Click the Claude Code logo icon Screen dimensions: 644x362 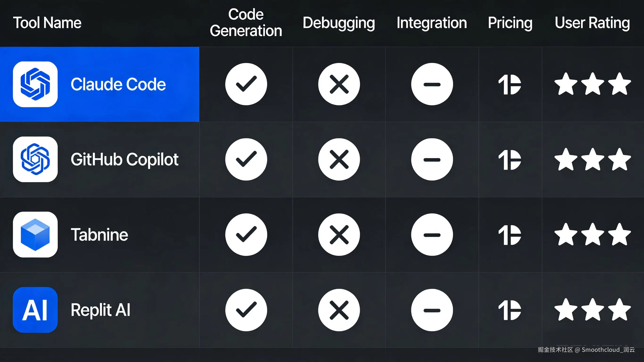click(35, 84)
